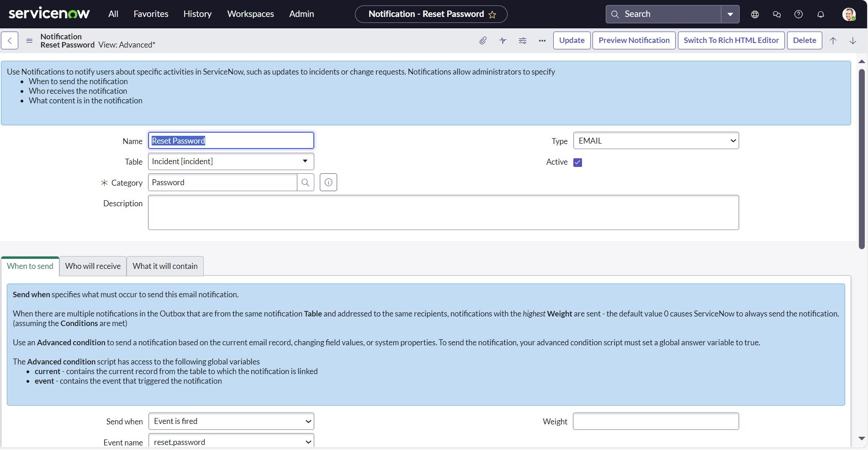Open the History menu
The height and width of the screenshot is (450, 868).
[197, 14]
